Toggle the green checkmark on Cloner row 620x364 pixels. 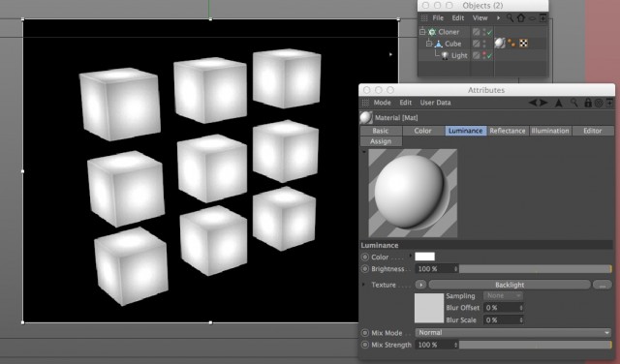coord(489,32)
